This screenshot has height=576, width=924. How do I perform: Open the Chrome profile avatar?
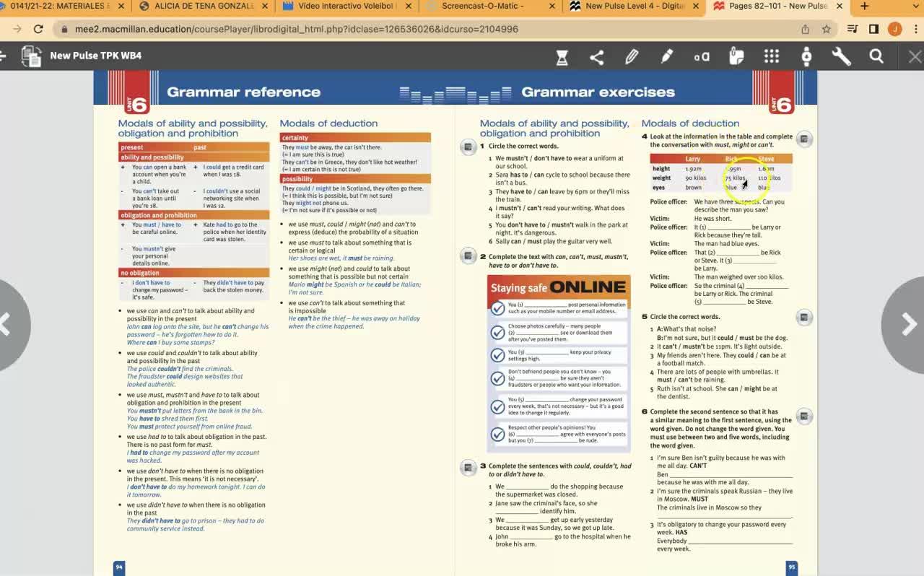(x=895, y=30)
